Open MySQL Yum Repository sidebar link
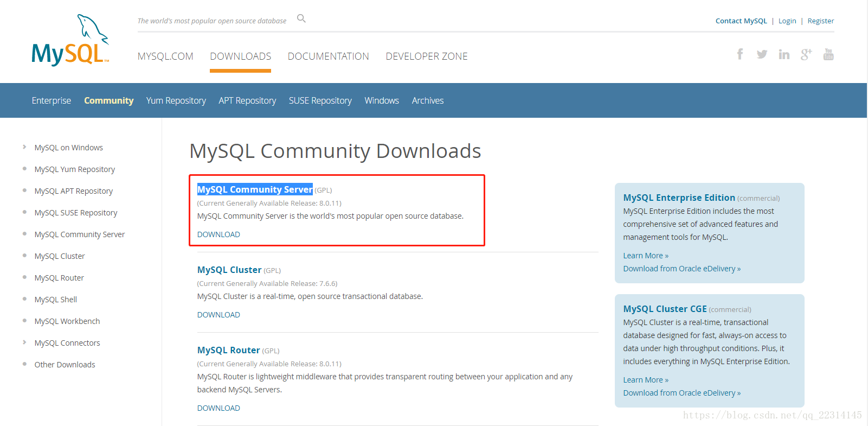868x426 pixels. click(x=75, y=169)
